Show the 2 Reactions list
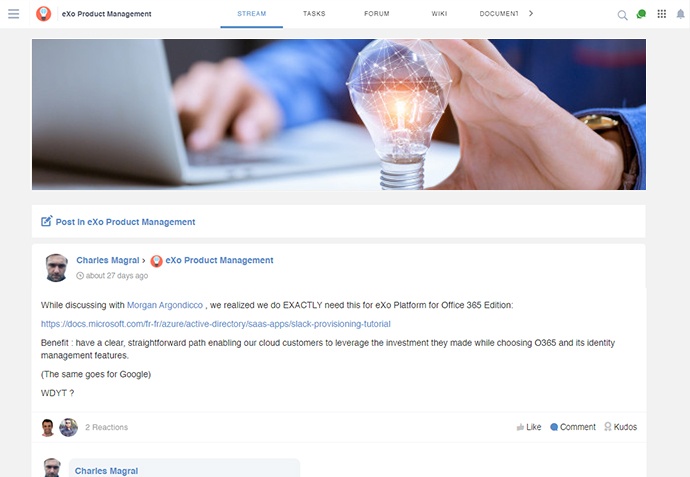Screen dimensions: 690x477 pos(106,427)
